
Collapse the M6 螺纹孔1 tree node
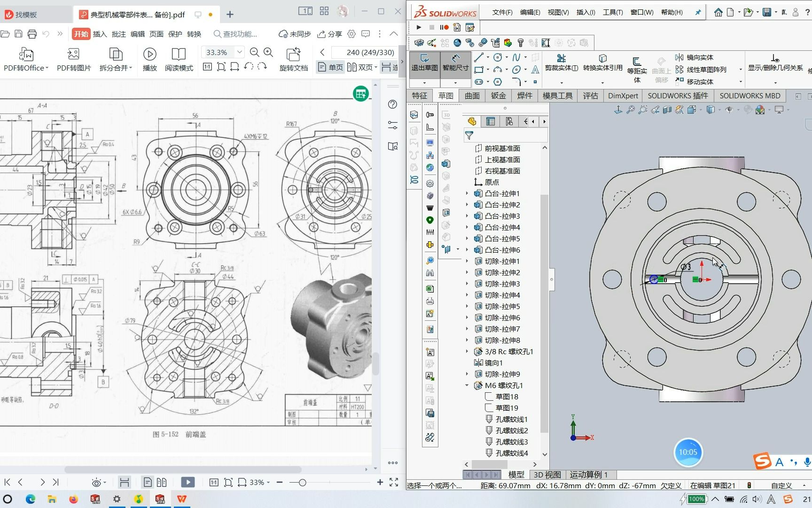[x=467, y=385]
